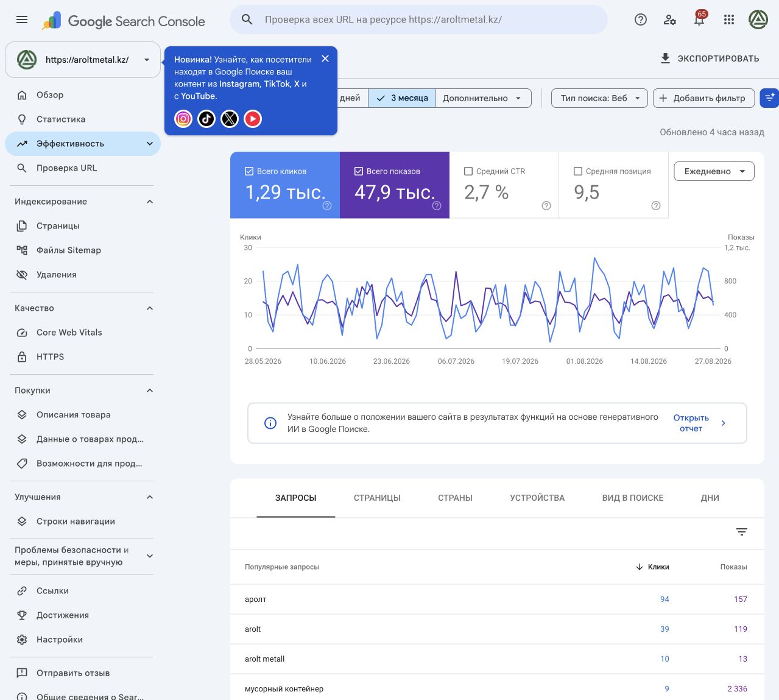The width and height of the screenshot is (779, 700).
Task: Open Обзор in sidebar
Action: (x=83, y=95)
